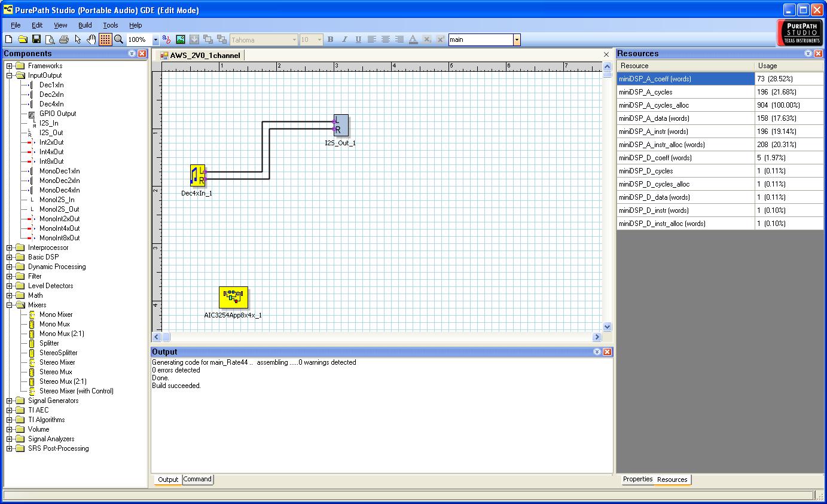Switch to the Command tab

pyautogui.click(x=197, y=479)
